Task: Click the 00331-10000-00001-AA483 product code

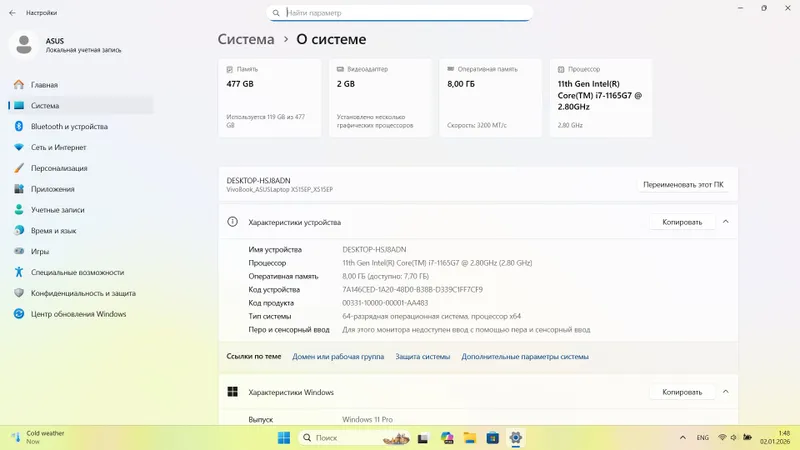Action: [385, 303]
